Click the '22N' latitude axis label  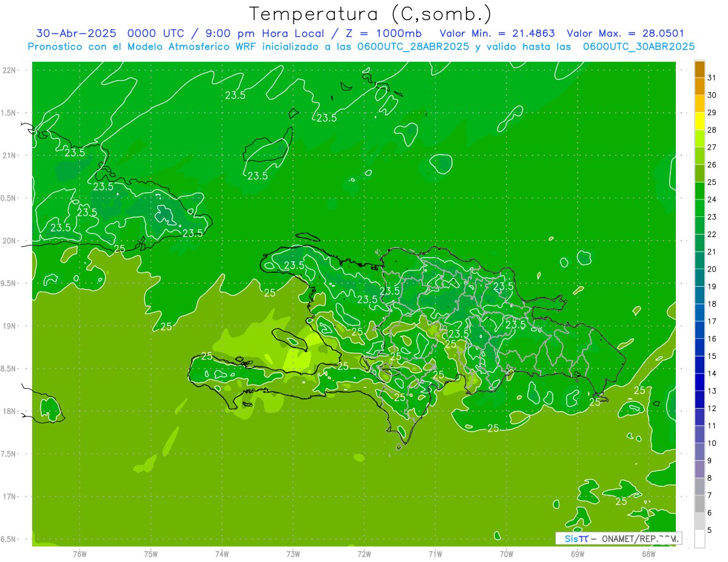tap(9, 70)
